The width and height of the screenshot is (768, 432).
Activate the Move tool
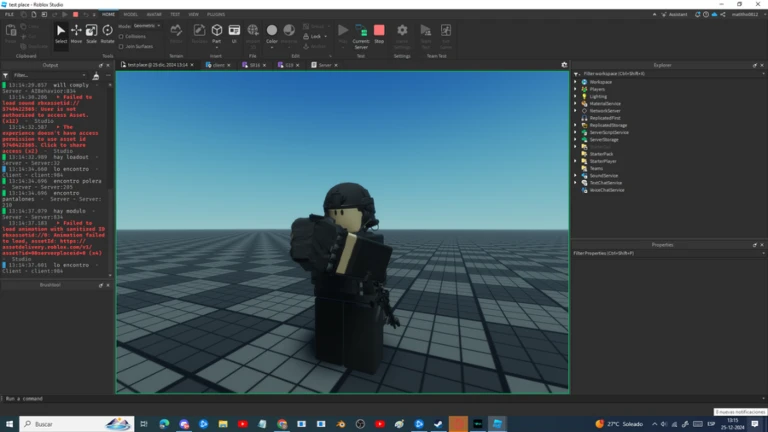coord(76,34)
